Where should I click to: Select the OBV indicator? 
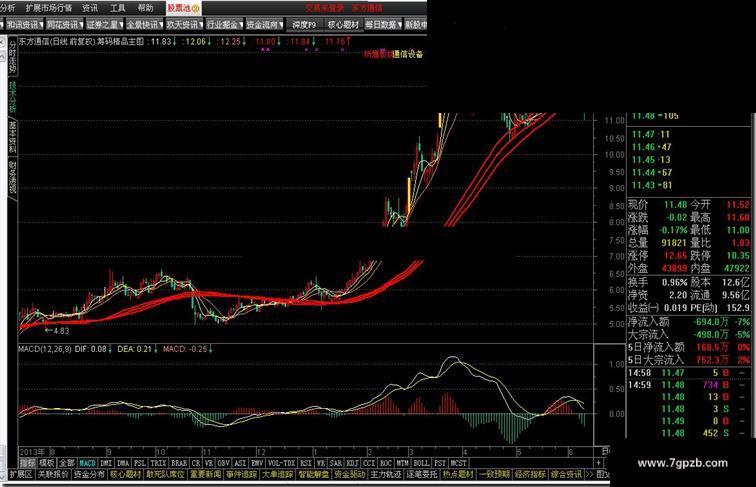(223, 463)
